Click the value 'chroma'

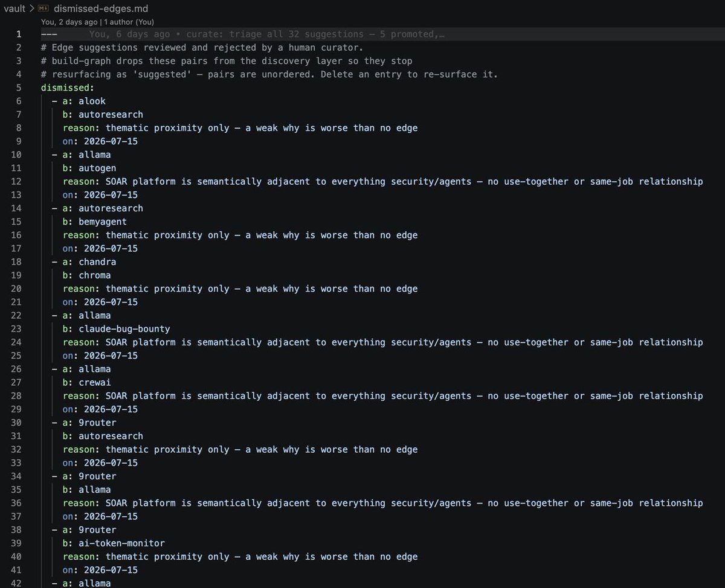[95, 275]
